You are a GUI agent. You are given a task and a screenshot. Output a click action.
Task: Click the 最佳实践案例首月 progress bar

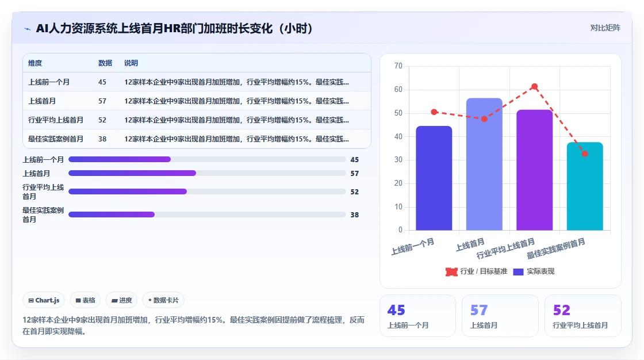tap(207, 215)
